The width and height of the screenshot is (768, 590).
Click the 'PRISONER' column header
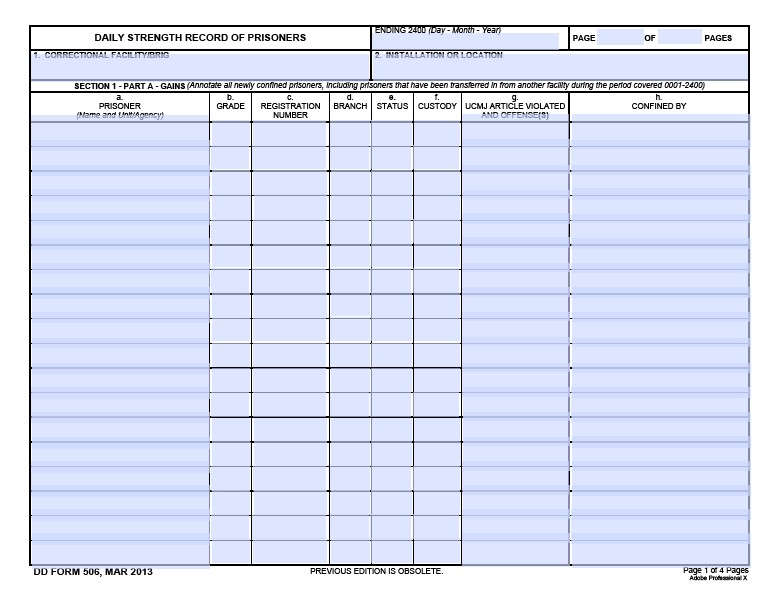[120, 106]
